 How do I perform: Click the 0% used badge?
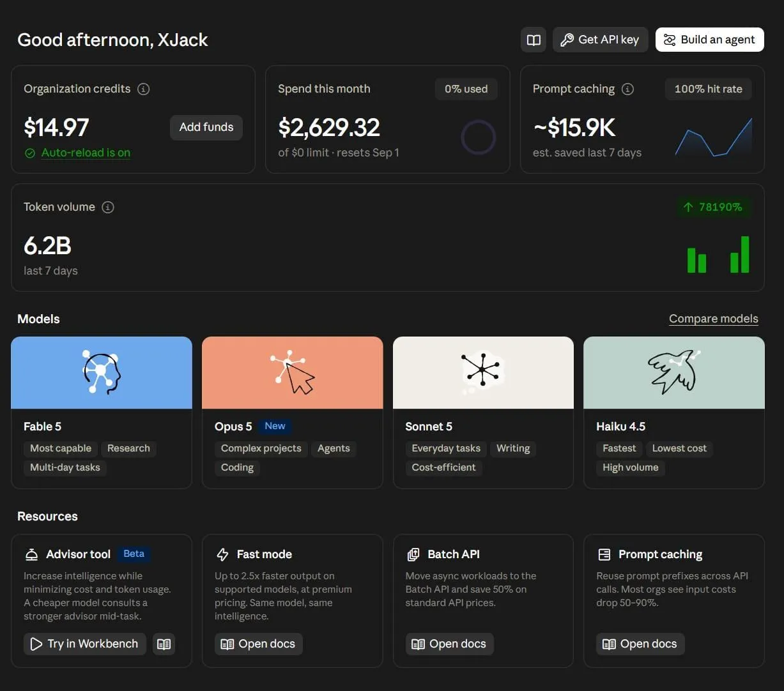tap(466, 89)
